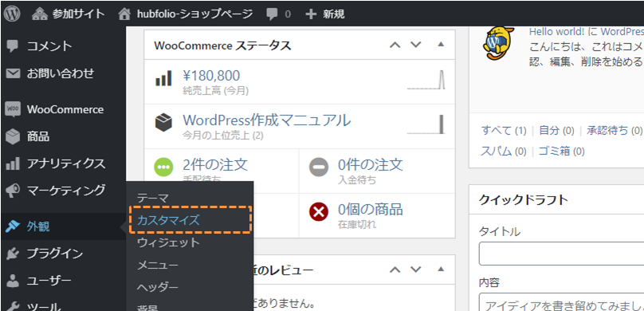Image resolution: width=644 pixels, height=311 pixels.
Task: Click the タイトル input in クイックドラフト
Action: point(561,254)
